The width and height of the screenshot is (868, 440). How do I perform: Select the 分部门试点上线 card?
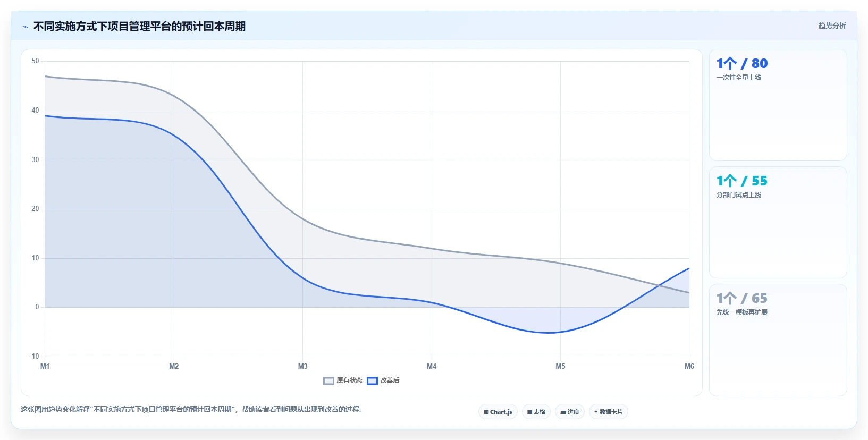click(778, 222)
